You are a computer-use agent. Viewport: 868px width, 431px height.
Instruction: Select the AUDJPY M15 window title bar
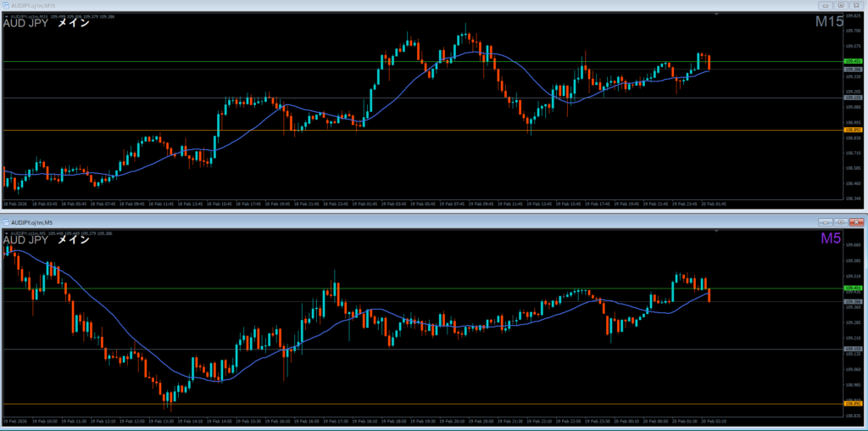coord(339,6)
